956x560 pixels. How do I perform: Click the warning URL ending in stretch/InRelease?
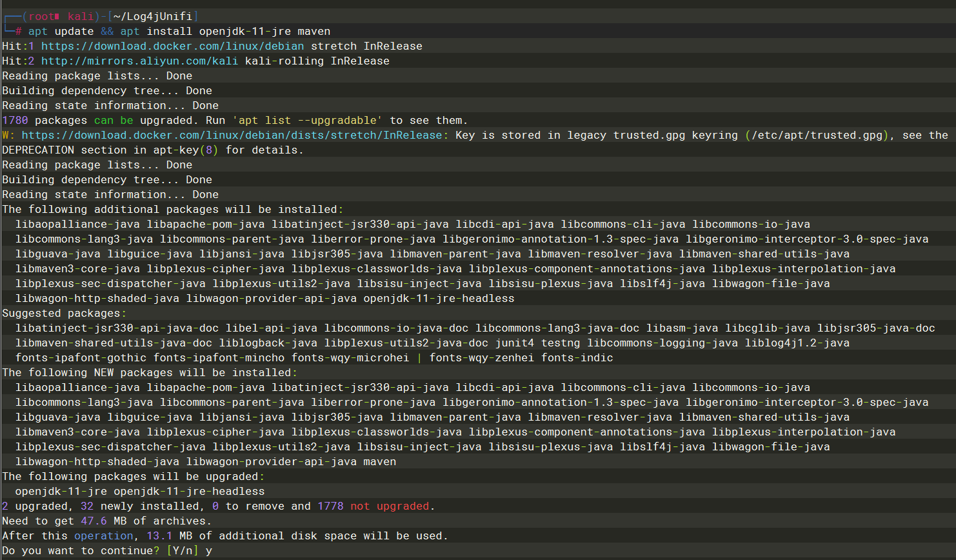(232, 135)
